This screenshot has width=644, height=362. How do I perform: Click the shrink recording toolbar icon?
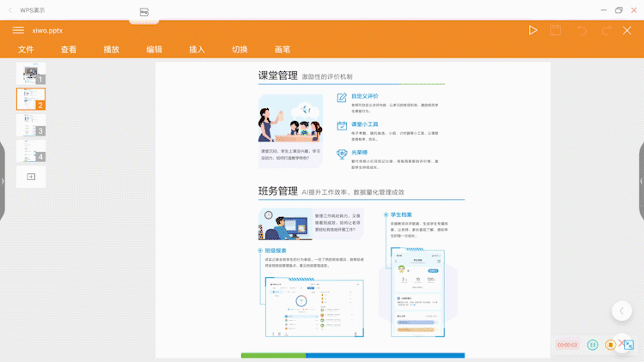(x=628, y=344)
